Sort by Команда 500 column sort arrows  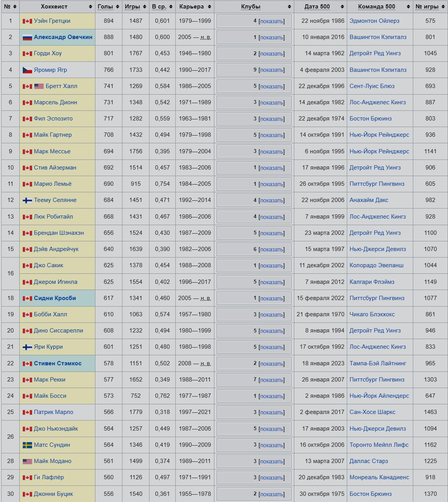408,7
